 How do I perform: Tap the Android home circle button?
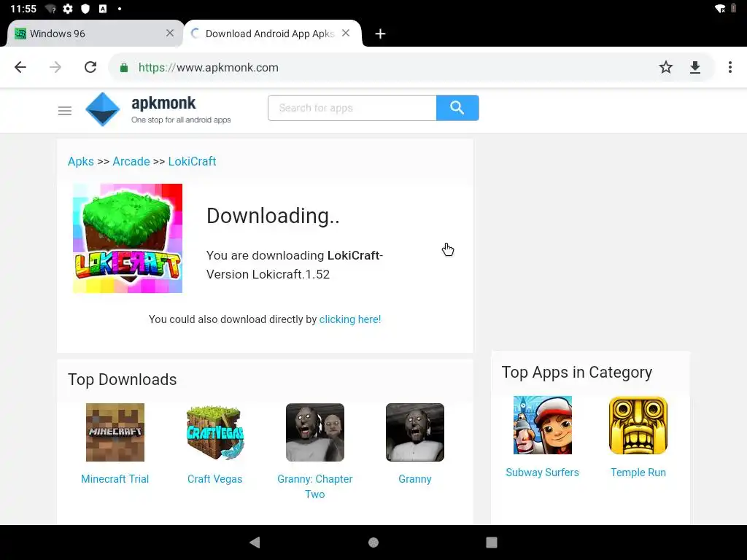(x=373, y=542)
